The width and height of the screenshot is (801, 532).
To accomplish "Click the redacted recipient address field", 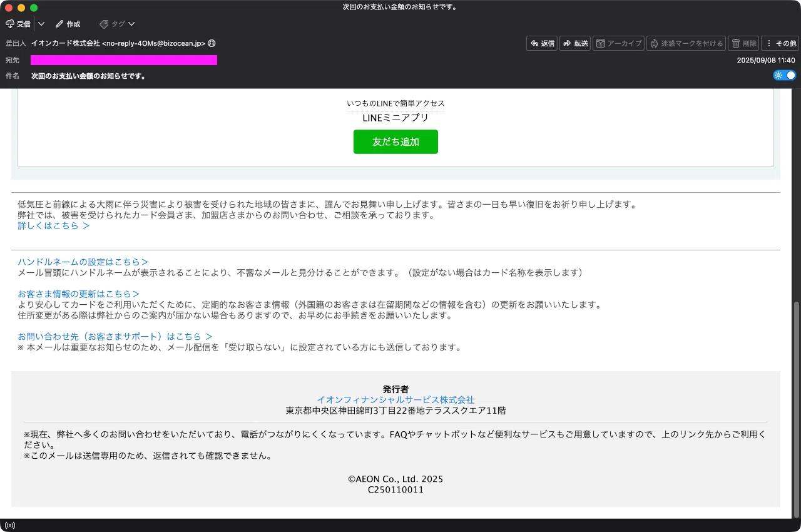I will coord(124,60).
